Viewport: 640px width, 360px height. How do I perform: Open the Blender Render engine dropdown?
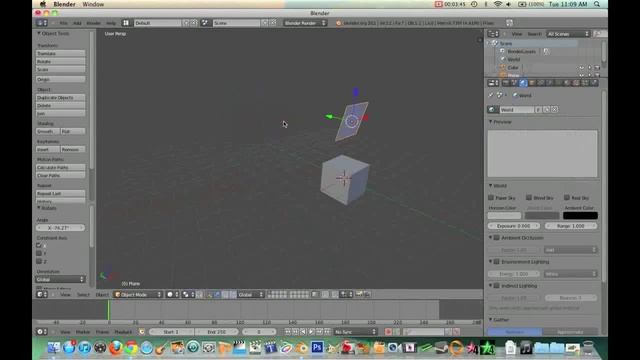click(x=305, y=23)
